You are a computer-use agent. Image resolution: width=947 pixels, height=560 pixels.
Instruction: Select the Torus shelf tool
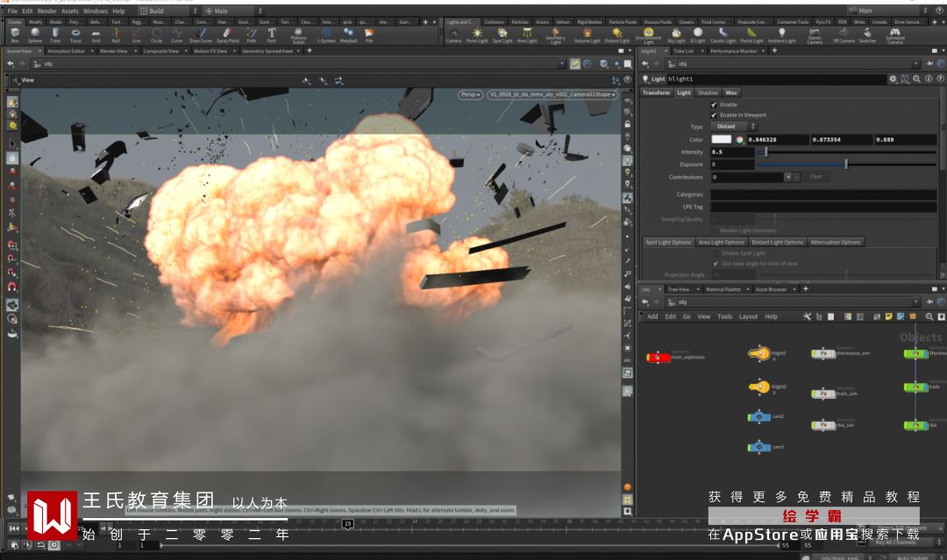pyautogui.click(x=75, y=35)
